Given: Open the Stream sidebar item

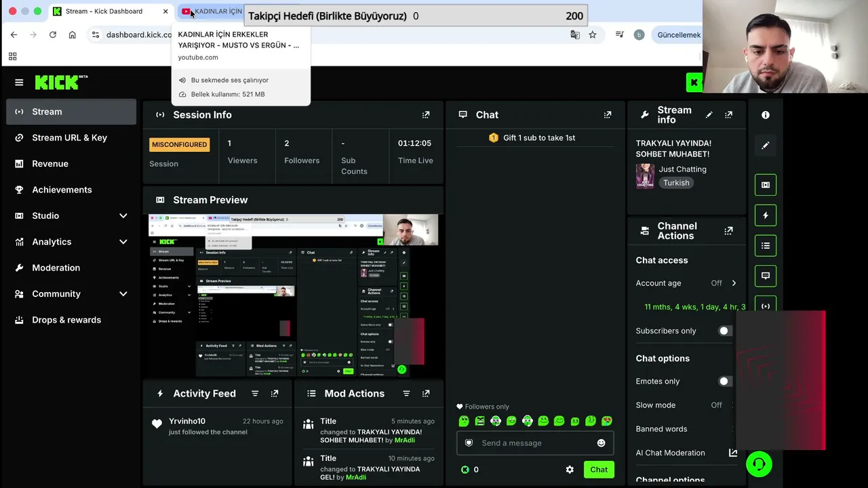Looking at the screenshot, I should tap(71, 112).
